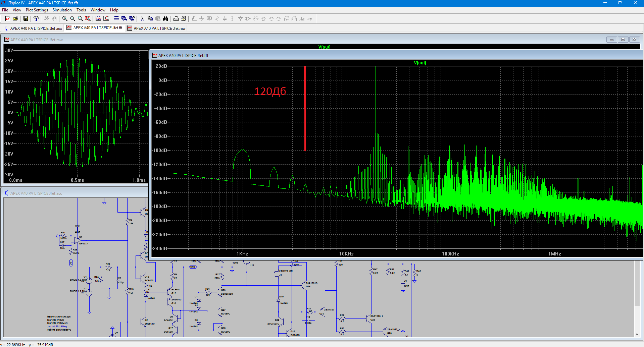Click the New Schematic toolbar icon
644x347 pixels.
coord(8,19)
